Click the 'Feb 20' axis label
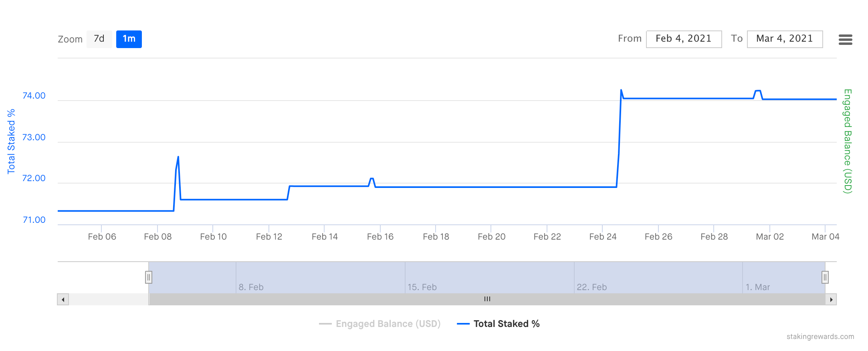Screen dimensions: 868x351 pyautogui.click(x=491, y=237)
